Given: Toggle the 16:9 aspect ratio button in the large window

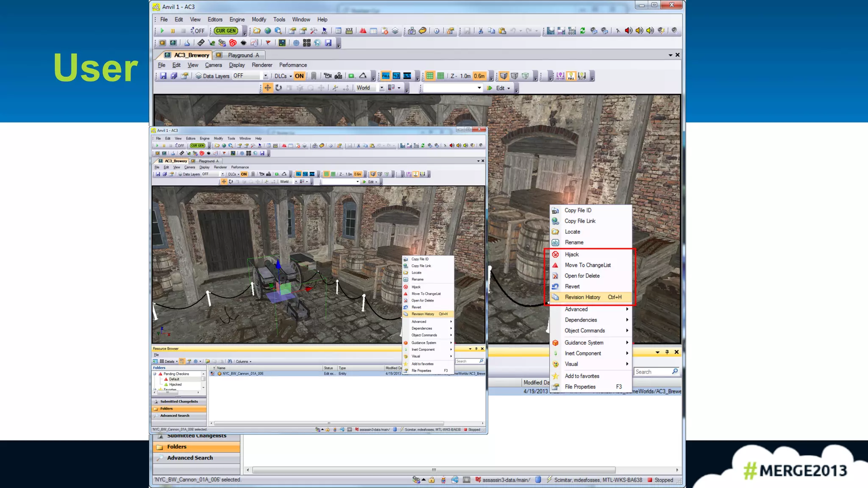Looking at the screenshot, I should [x=407, y=76].
